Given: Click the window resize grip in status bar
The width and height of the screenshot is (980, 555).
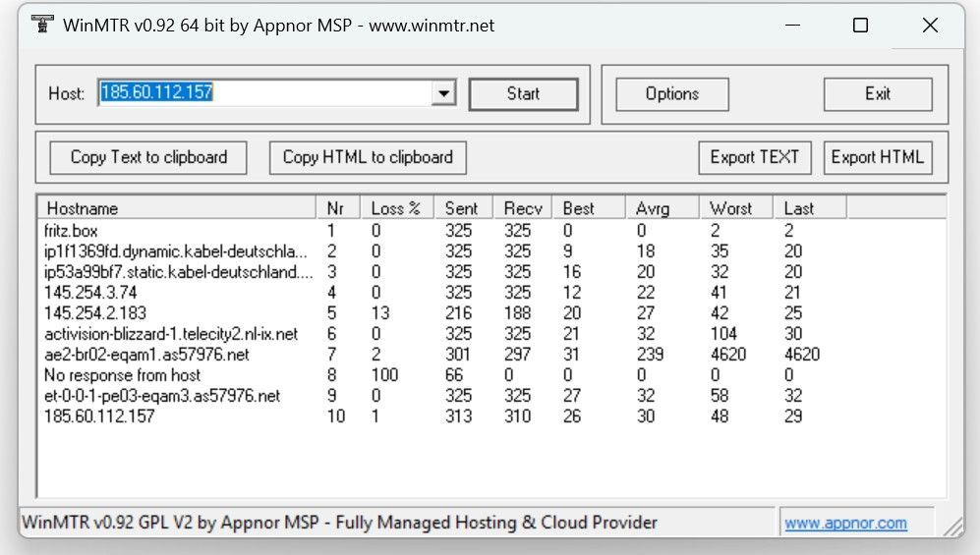Looking at the screenshot, I should (x=953, y=527).
